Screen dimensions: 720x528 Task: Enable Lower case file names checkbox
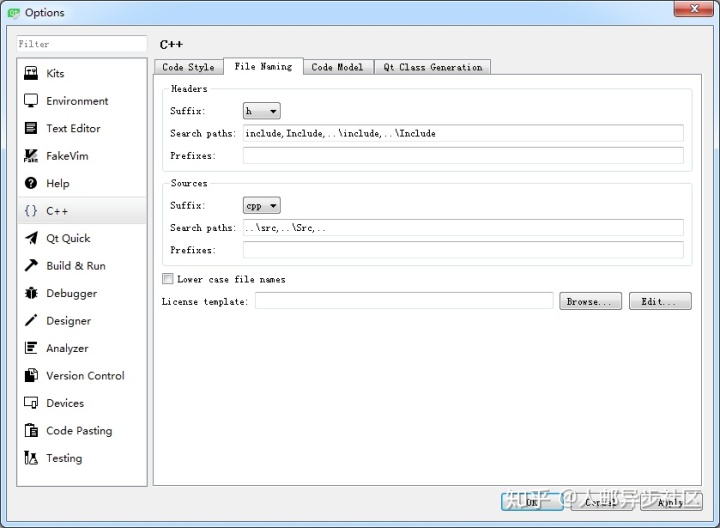[168, 279]
